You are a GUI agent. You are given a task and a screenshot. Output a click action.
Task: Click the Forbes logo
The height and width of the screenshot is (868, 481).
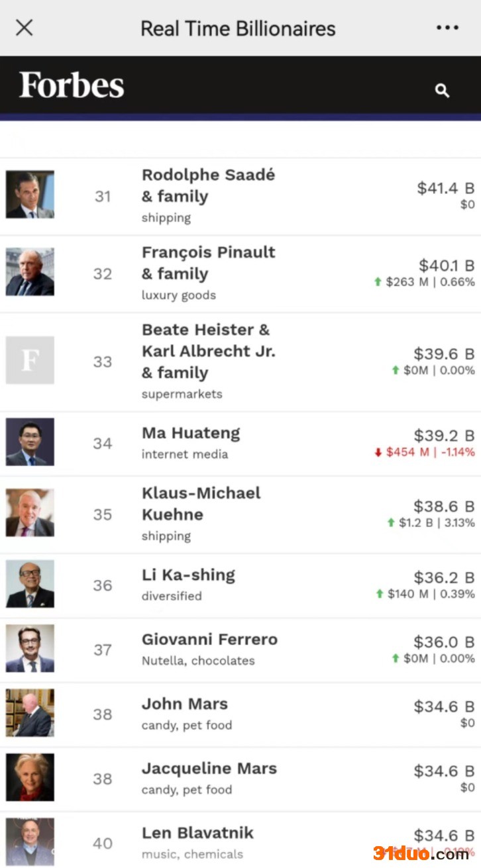(72, 85)
